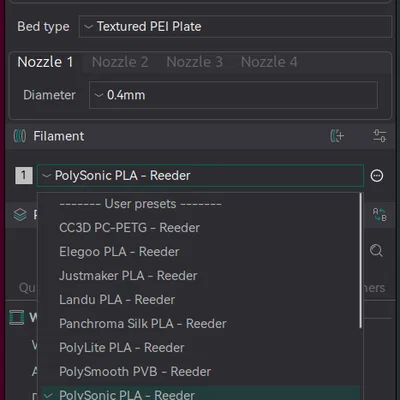Viewport: 400px width, 400px height.
Task: Click the compare presets A/B icon
Action: (x=379, y=214)
